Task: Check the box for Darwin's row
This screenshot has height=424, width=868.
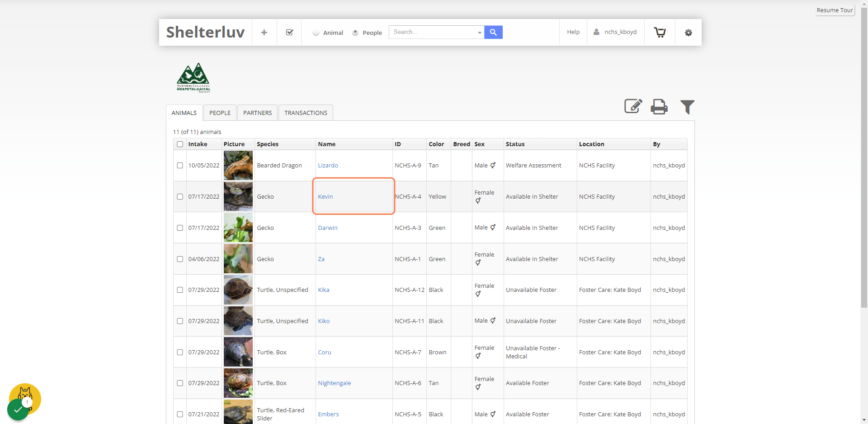Action: (180, 228)
